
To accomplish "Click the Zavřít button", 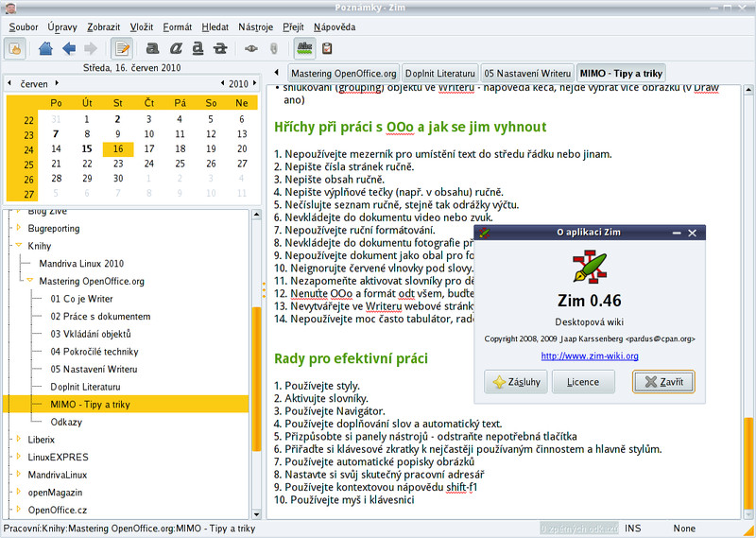I will point(663,382).
